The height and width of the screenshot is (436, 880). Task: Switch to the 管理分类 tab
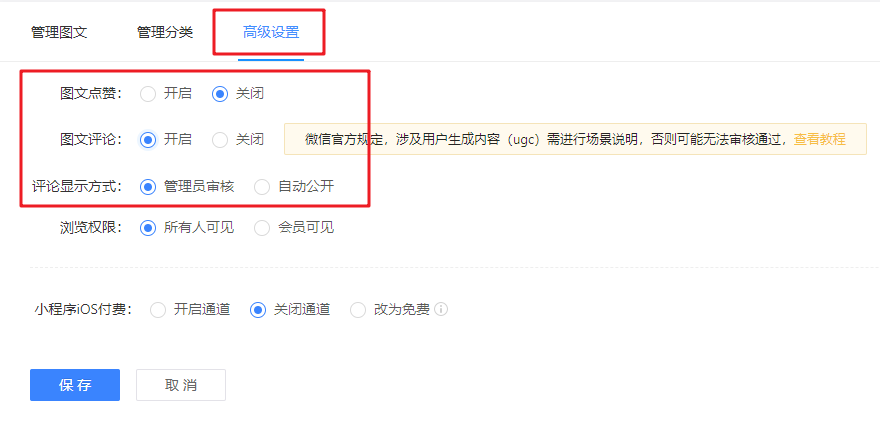pyautogui.click(x=165, y=32)
